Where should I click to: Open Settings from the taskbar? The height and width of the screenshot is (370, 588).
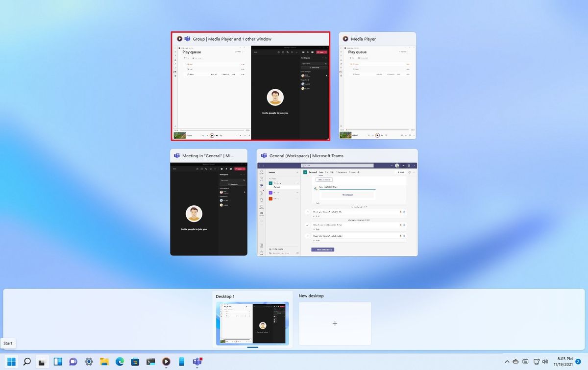pyautogui.click(x=89, y=362)
